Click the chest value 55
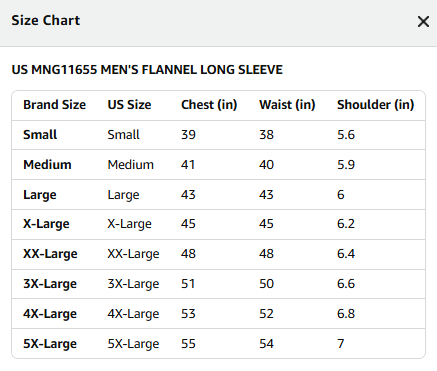This screenshot has height=371, width=437. [x=188, y=344]
